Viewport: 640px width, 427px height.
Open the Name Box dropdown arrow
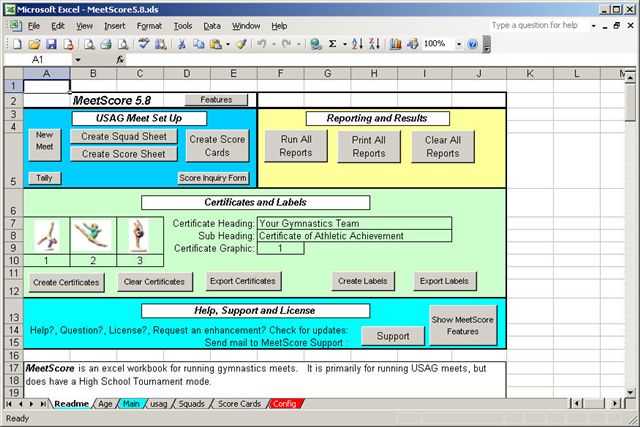[78, 60]
